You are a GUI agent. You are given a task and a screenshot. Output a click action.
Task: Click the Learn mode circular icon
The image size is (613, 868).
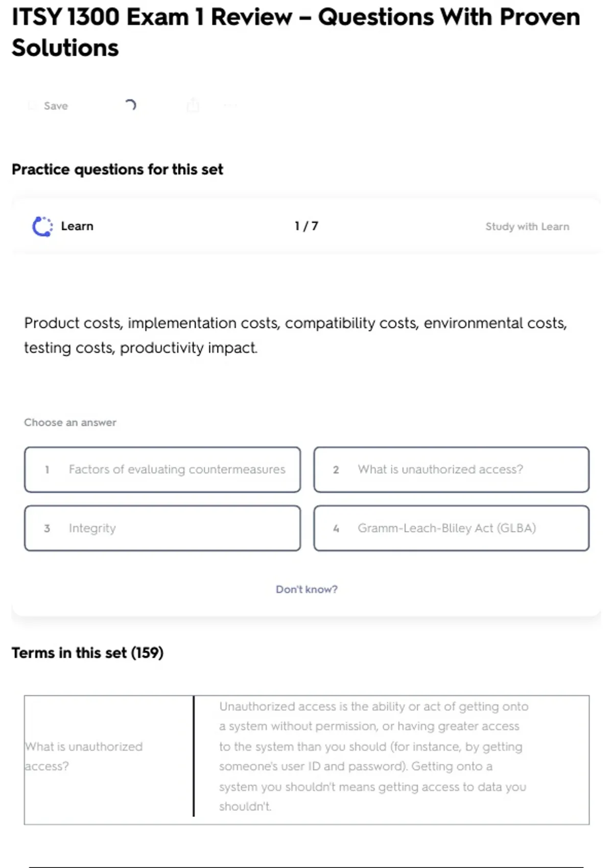pyautogui.click(x=42, y=226)
